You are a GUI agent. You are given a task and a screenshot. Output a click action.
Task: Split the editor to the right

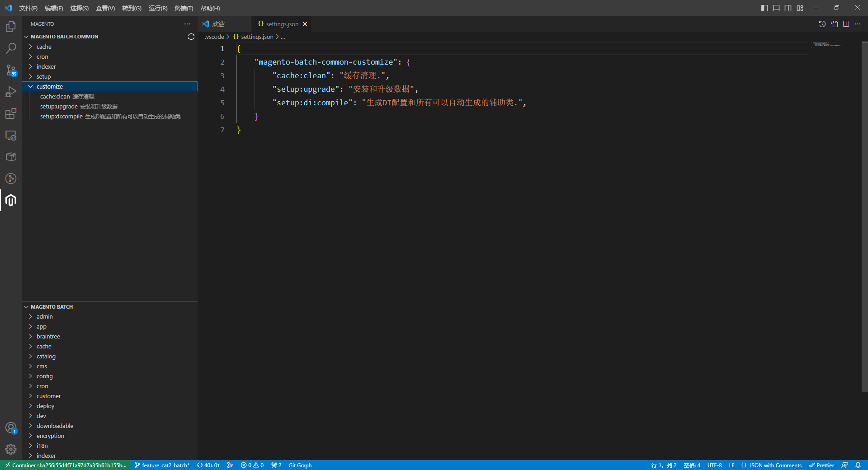point(846,24)
